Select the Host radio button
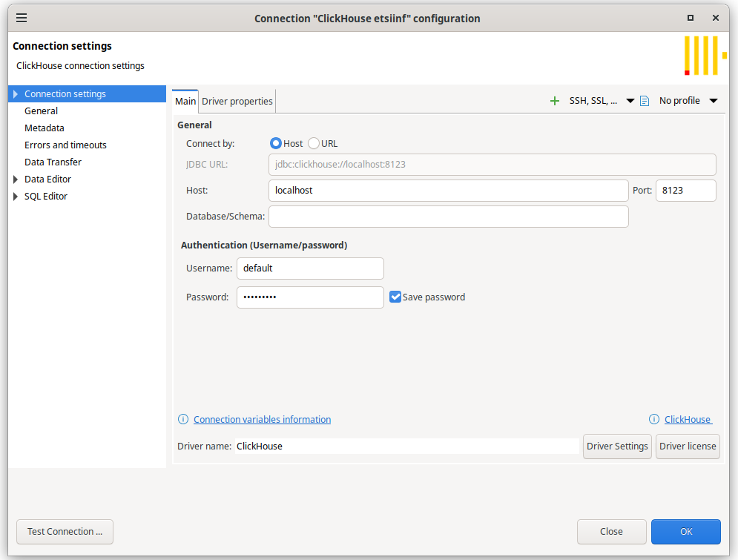Screen dimensions: 738x560 tap(275, 144)
